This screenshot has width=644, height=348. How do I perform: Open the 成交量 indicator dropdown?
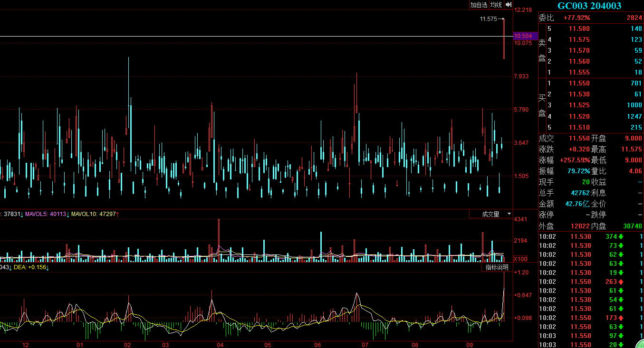(490, 214)
